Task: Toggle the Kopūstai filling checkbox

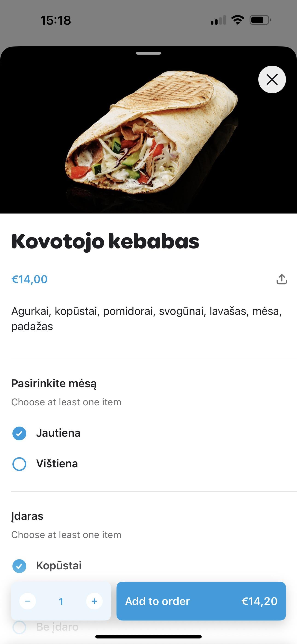Action: [x=19, y=566]
